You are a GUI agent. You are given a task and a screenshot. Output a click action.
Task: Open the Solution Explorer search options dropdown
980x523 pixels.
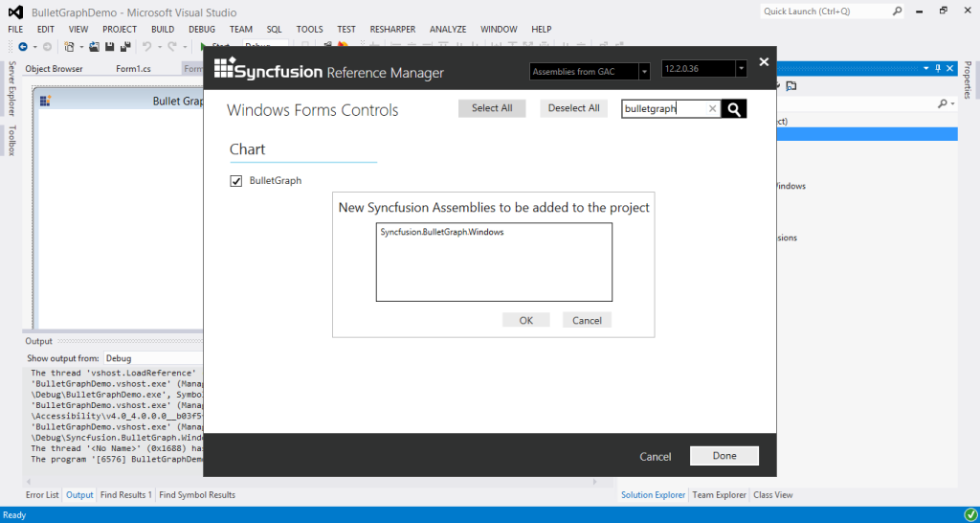[x=952, y=103]
